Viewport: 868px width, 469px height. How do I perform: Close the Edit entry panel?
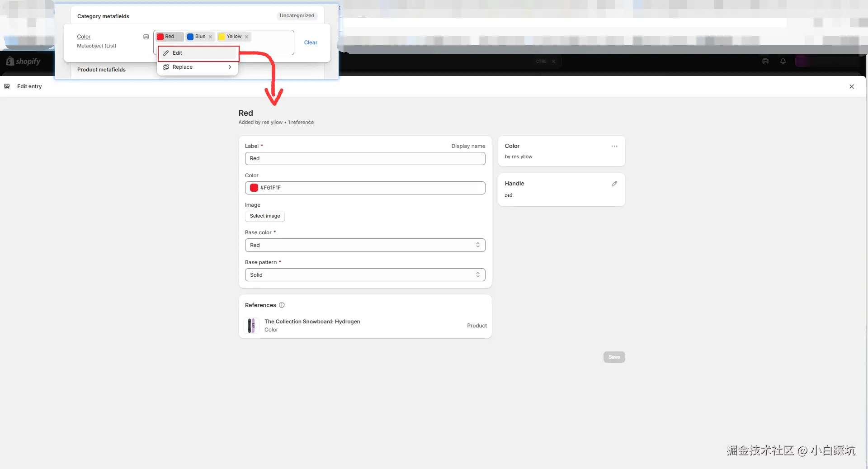(852, 86)
